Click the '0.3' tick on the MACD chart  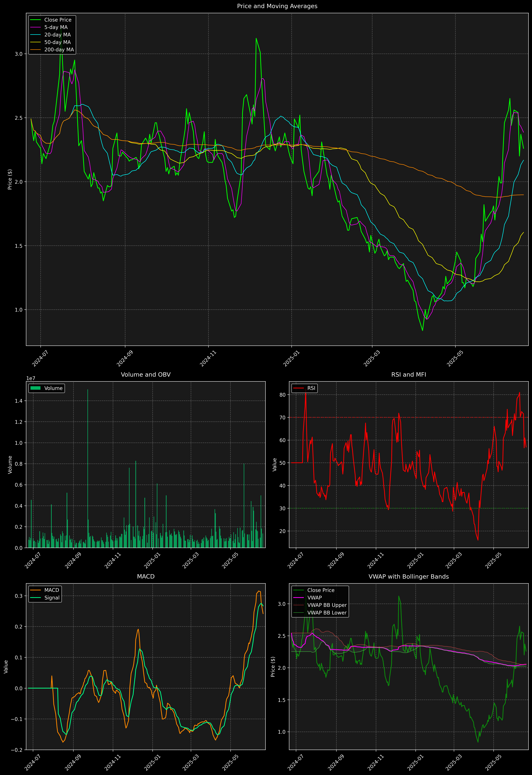(19, 596)
